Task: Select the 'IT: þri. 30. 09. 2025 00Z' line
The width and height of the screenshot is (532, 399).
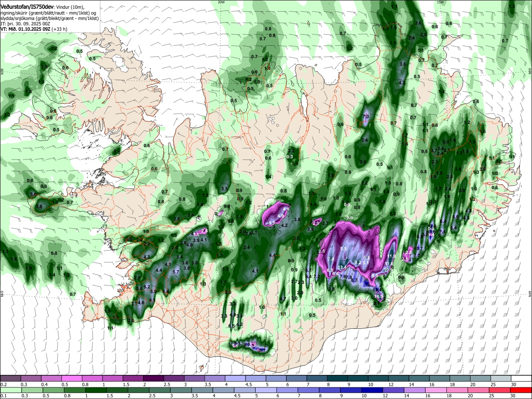Action: 25,24
